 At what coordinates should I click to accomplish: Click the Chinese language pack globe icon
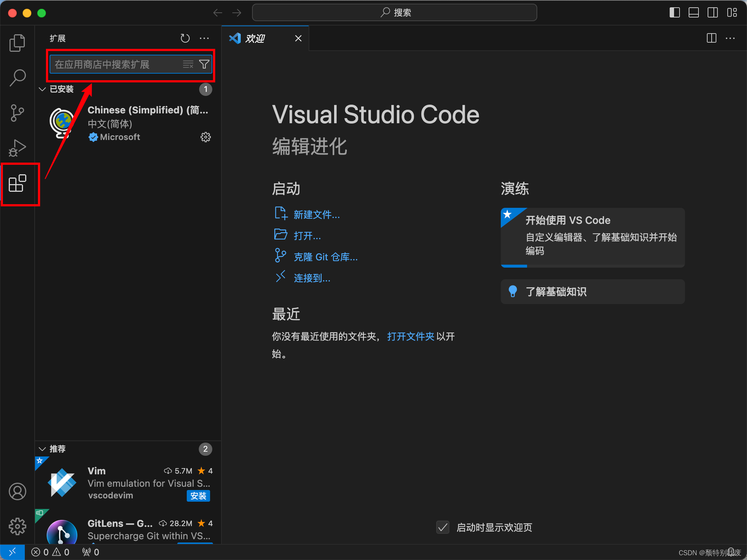point(62,123)
